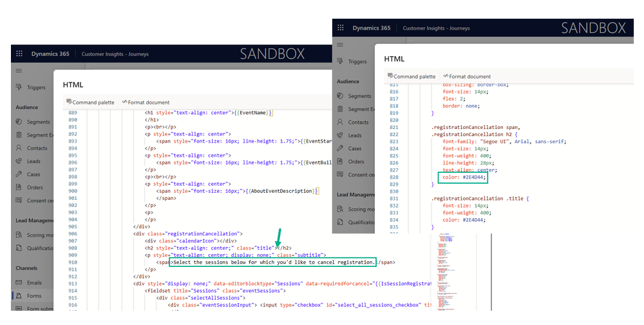
Task: Open app launcher waffle in right Dynamics 365 window
Action: click(x=341, y=28)
